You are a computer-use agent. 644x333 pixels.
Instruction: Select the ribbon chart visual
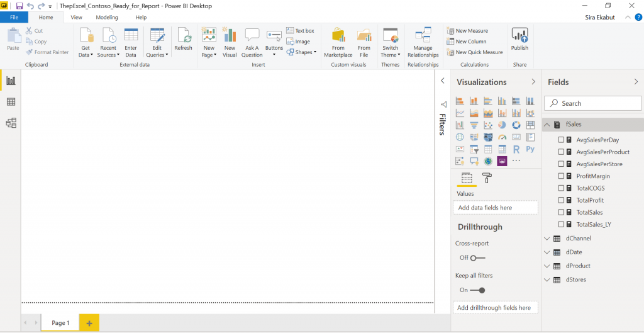coord(530,113)
